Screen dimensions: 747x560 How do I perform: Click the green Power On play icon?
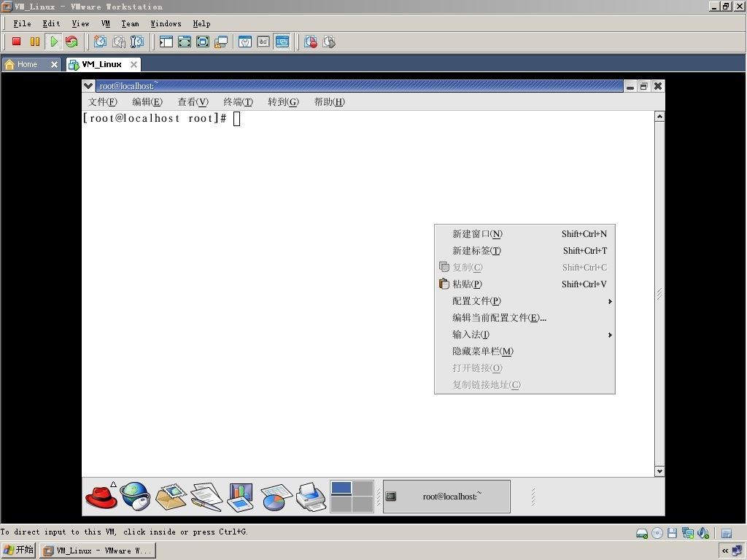tap(53, 42)
